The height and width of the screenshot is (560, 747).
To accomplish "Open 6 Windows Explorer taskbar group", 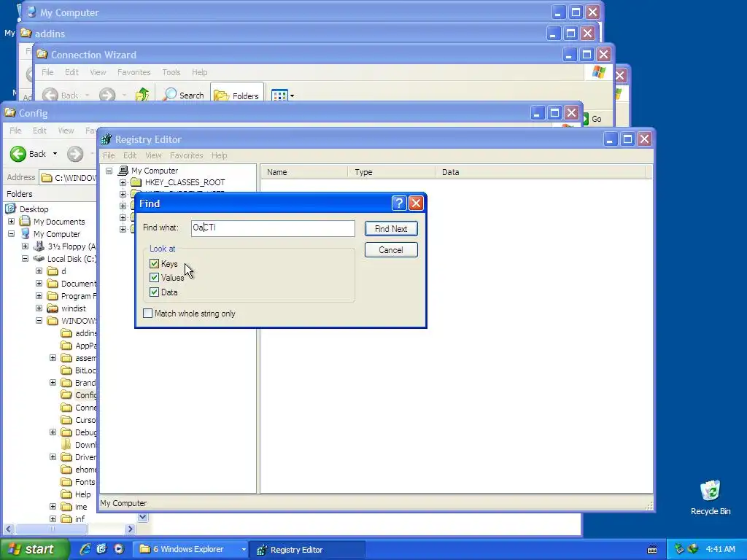I will pyautogui.click(x=190, y=549).
